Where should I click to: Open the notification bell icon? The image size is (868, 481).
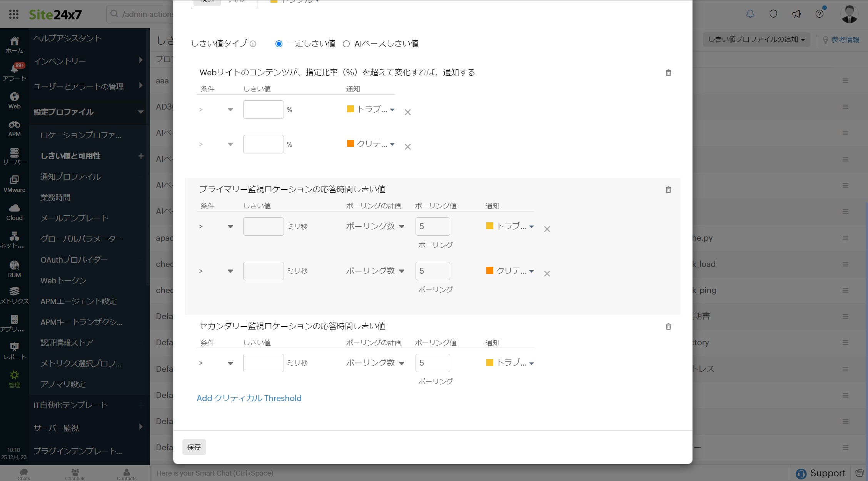coord(750,14)
